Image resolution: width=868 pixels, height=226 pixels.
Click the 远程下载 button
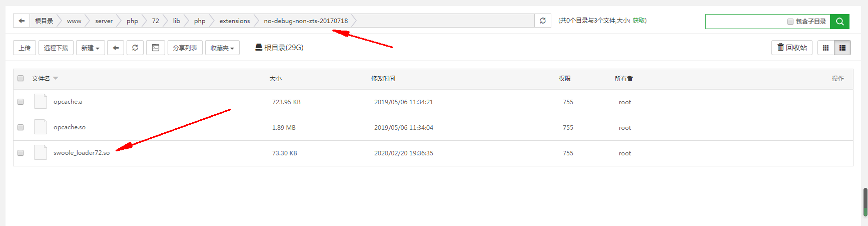coord(56,48)
